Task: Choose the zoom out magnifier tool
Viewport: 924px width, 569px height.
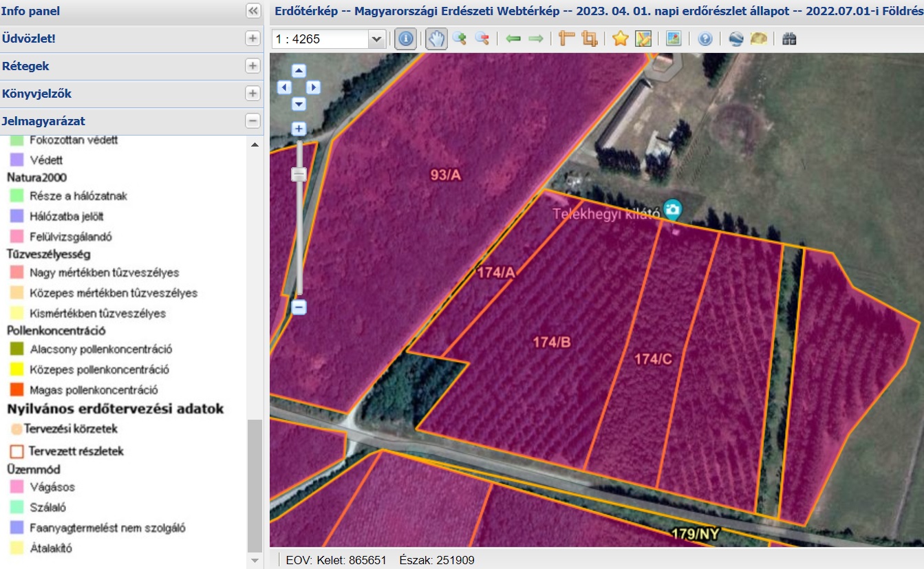Action: pos(482,39)
